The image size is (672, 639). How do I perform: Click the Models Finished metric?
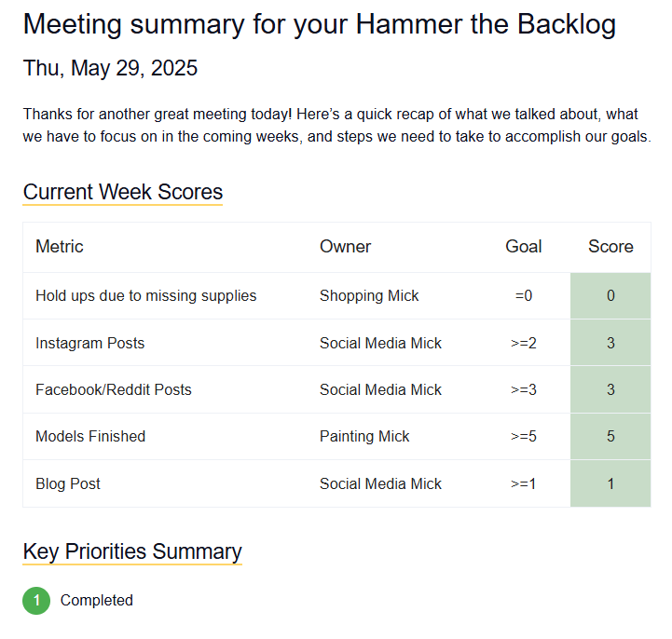[x=90, y=436]
